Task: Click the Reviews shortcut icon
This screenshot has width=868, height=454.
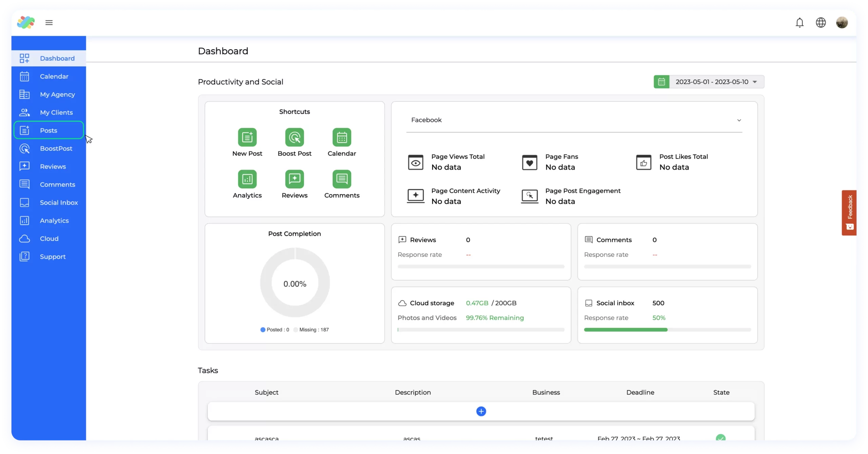Action: (294, 179)
